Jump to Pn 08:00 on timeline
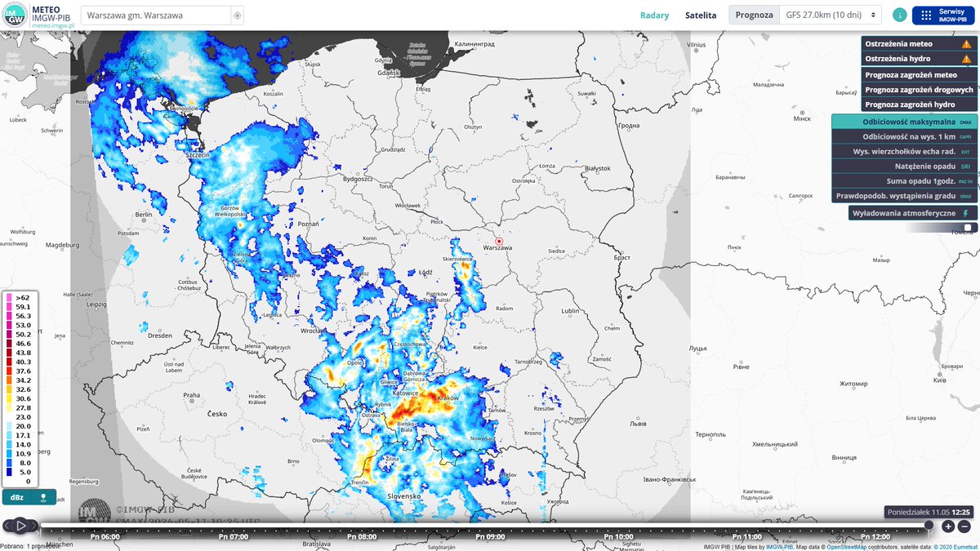The width and height of the screenshot is (980, 551). click(x=363, y=537)
